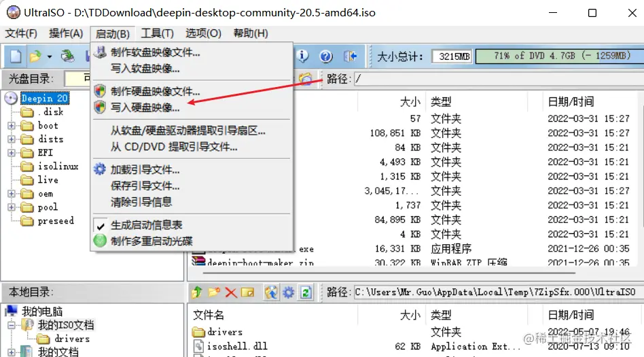Viewport: 644px width, 357px height.
Task: Click the New file toolbar icon
Action: coord(15,56)
